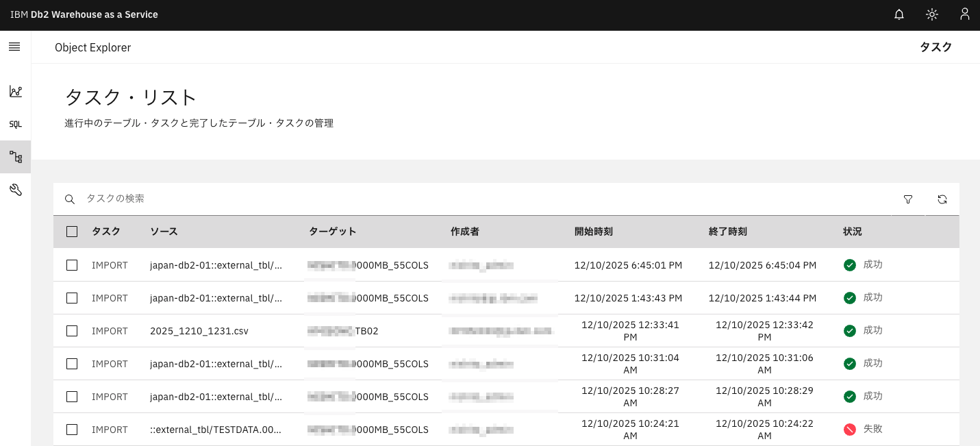Screen dimensions: 980x446
Task: Check the 2025_1210_1231.csv task row
Action: pos(72,331)
